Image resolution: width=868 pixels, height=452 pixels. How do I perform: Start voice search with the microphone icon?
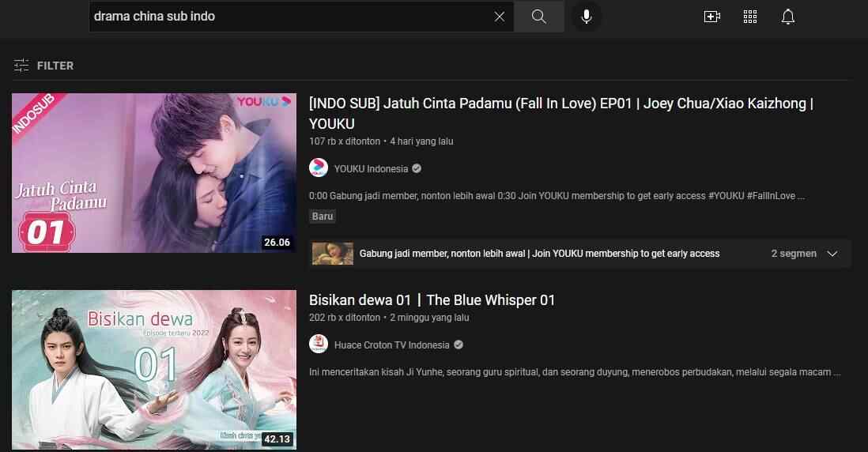pos(587,17)
